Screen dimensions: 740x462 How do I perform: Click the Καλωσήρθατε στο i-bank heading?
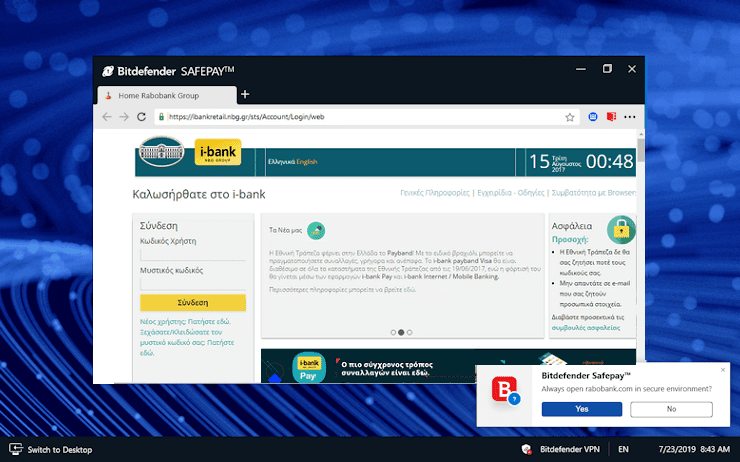pos(199,194)
